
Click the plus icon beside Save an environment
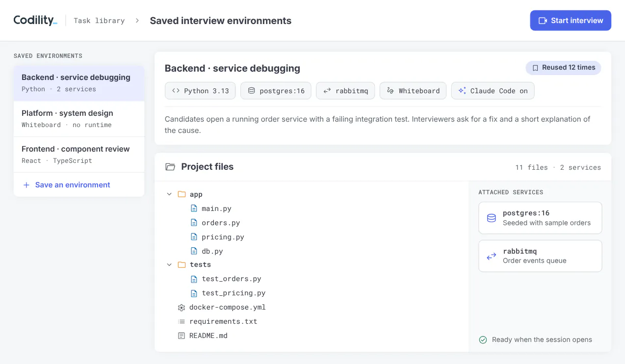[26, 185]
